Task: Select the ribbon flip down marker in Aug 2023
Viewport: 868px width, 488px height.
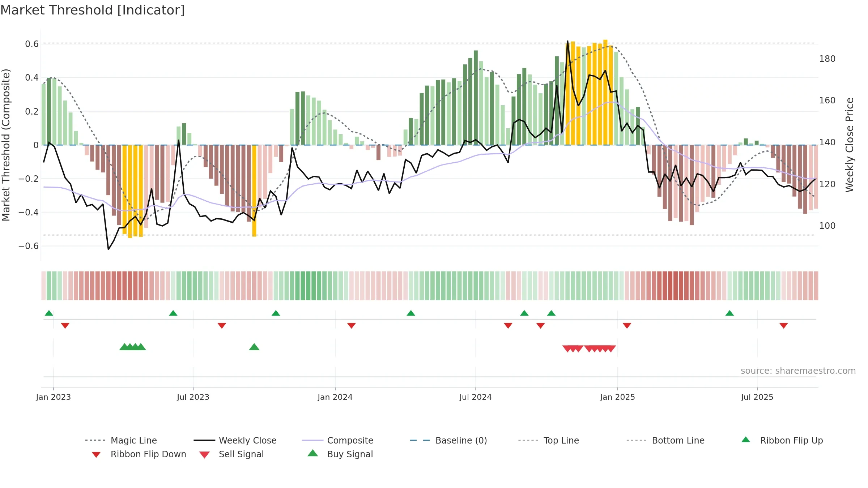Action: (x=222, y=326)
